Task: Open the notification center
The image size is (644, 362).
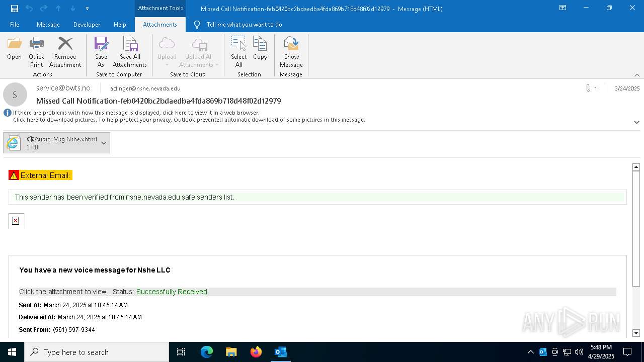Action: (x=627, y=352)
